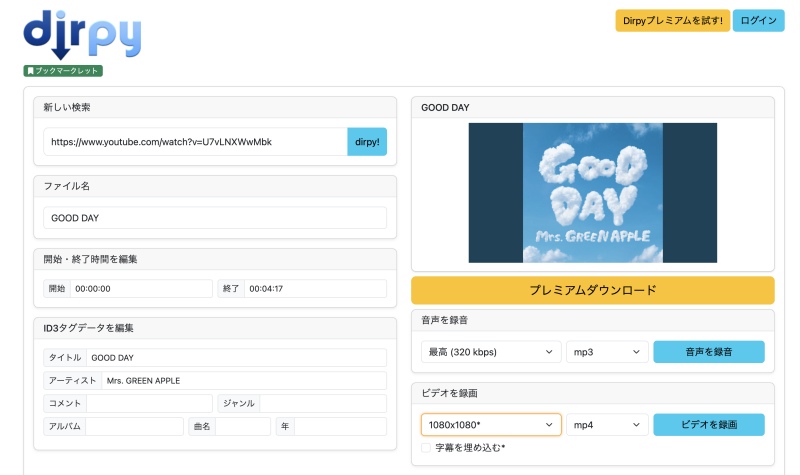Open the ブックマークレット bookmarklet badge
800x475 pixels.
coord(63,70)
